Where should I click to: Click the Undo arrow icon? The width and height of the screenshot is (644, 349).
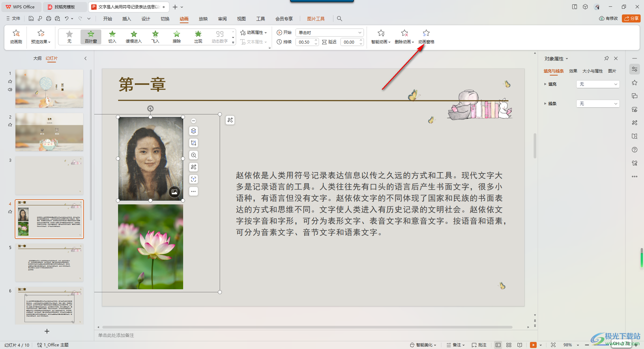pos(67,18)
